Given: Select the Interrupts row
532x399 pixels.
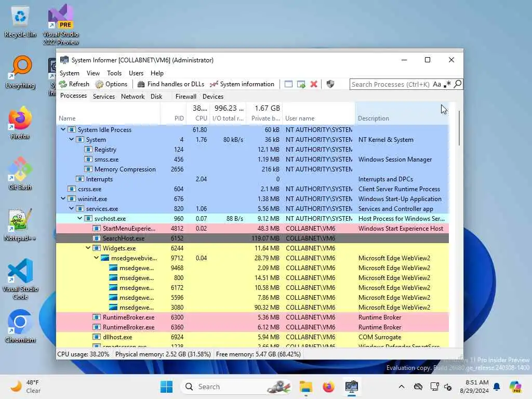Looking at the screenshot, I should 252,179.
